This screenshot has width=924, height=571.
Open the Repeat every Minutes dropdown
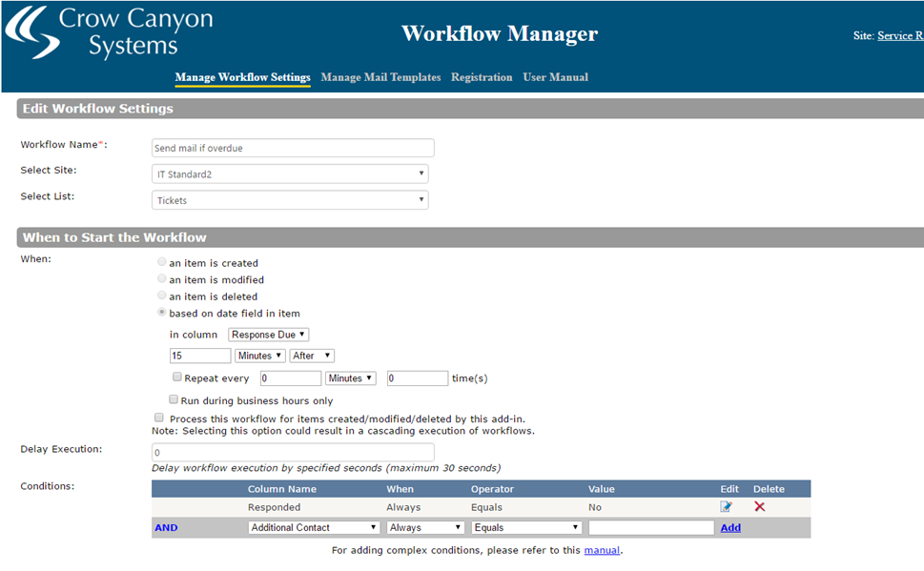coord(351,378)
